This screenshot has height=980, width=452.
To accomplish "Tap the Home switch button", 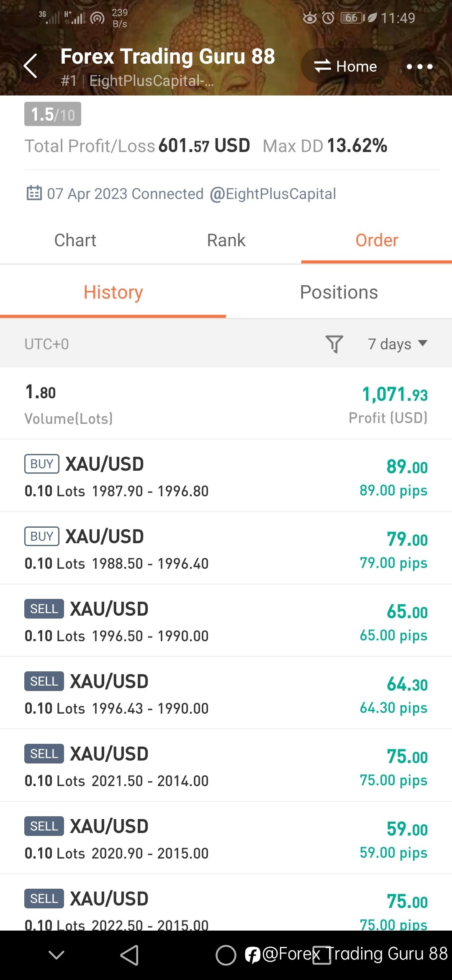I will click(x=345, y=66).
